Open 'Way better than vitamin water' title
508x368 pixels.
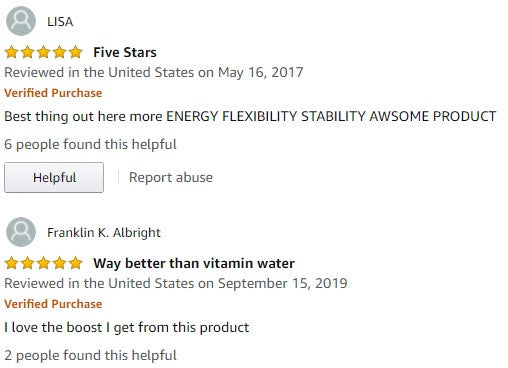(194, 263)
